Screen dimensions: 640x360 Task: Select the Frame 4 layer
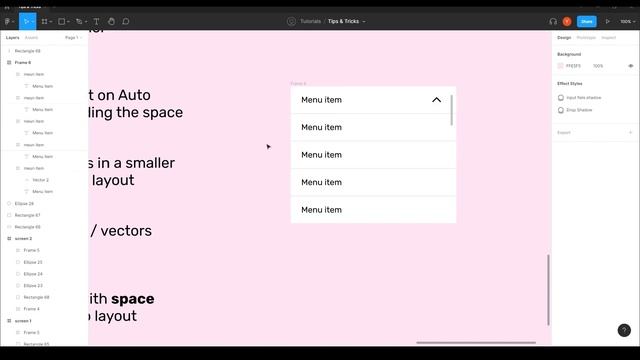coord(31,309)
